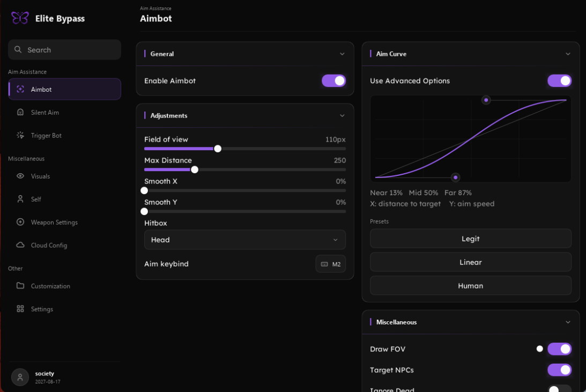
Task: Click the Smooth X slider handle
Action: click(144, 190)
